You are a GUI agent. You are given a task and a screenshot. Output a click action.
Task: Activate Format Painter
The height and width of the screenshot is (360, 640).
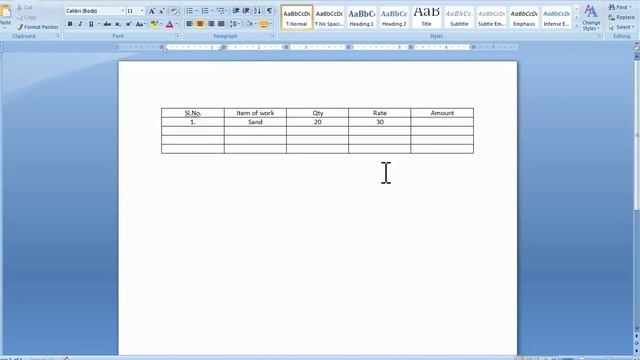click(37, 27)
